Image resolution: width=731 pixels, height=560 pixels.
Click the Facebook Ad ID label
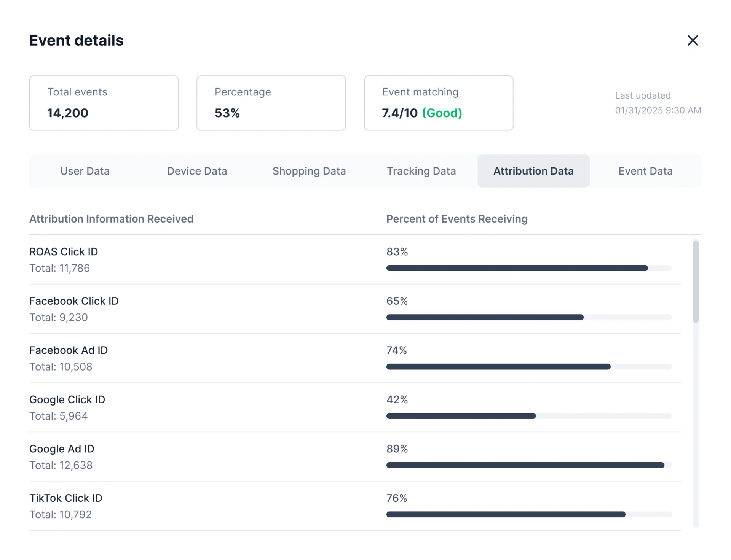pyautogui.click(x=69, y=350)
